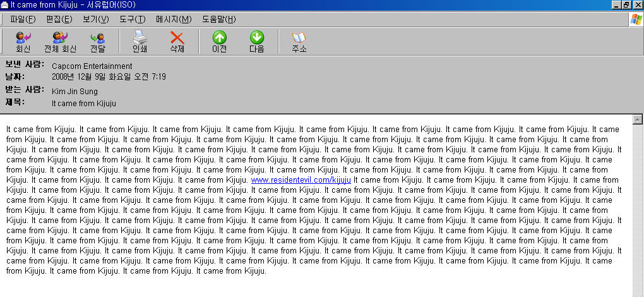Go to the previous message (이전)

(x=219, y=42)
